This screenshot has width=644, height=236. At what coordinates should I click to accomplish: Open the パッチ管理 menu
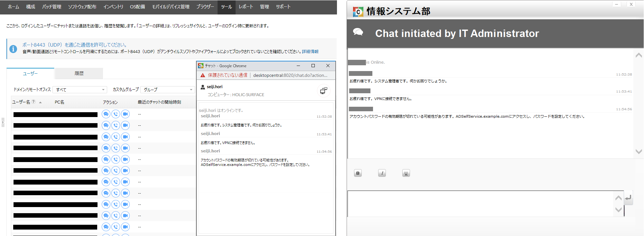51,7
